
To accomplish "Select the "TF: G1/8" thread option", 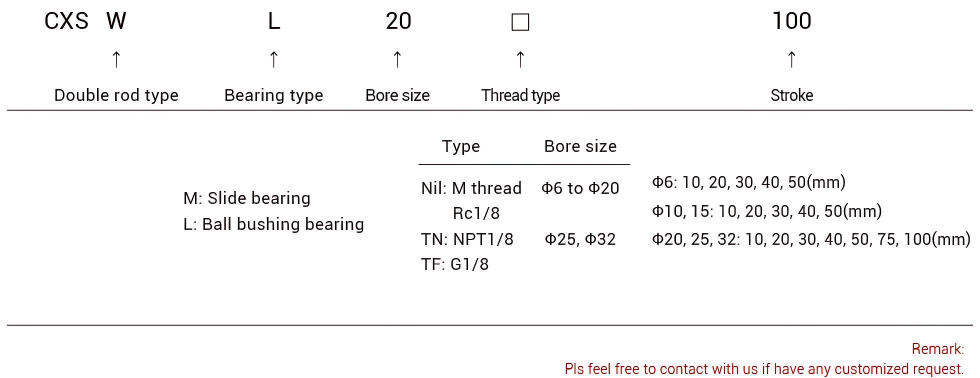I will pos(454,264).
